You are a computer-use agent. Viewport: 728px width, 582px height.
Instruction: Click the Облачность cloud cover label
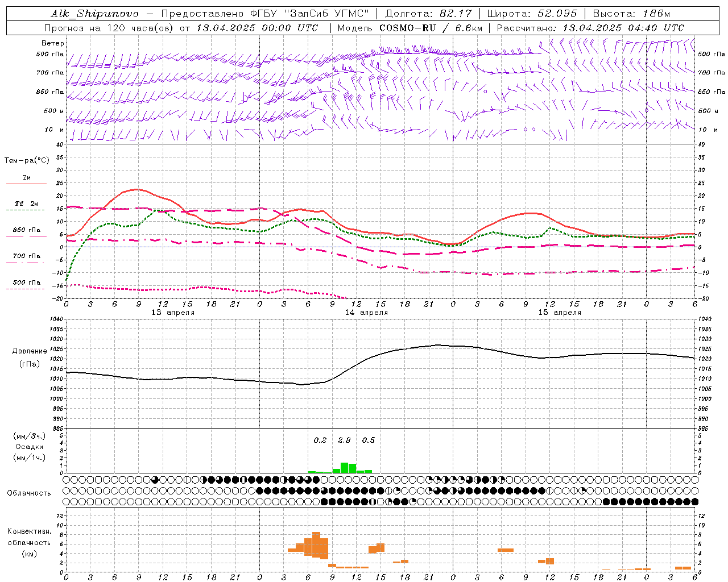point(29,493)
